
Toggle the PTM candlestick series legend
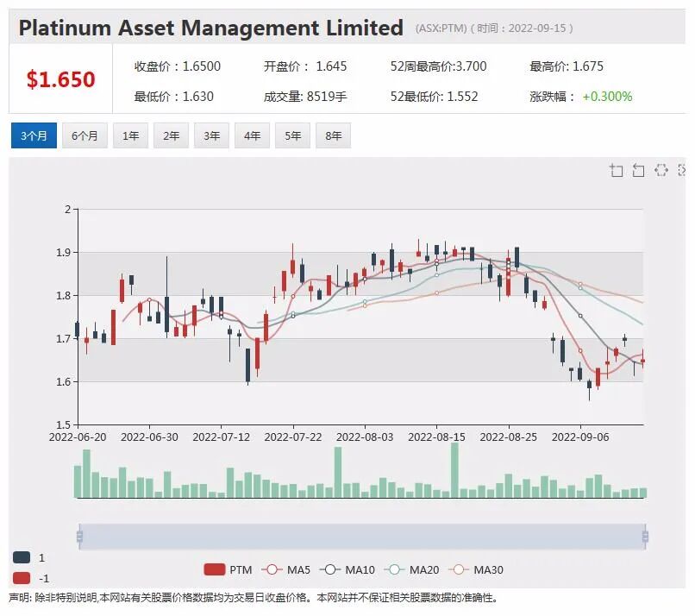(228, 570)
